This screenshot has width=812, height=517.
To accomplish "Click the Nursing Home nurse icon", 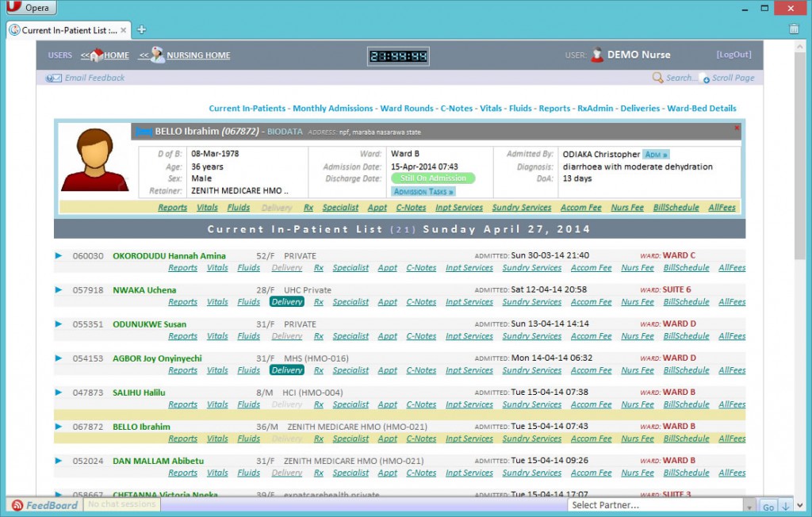I will coord(157,55).
